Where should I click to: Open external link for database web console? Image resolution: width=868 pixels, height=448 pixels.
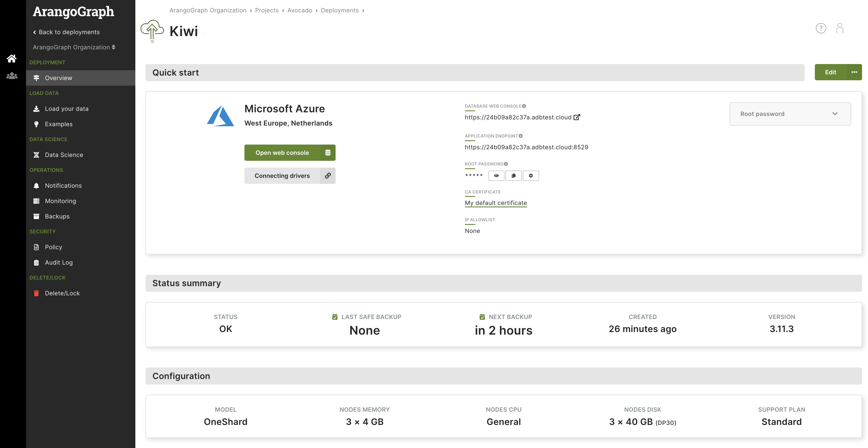point(577,117)
